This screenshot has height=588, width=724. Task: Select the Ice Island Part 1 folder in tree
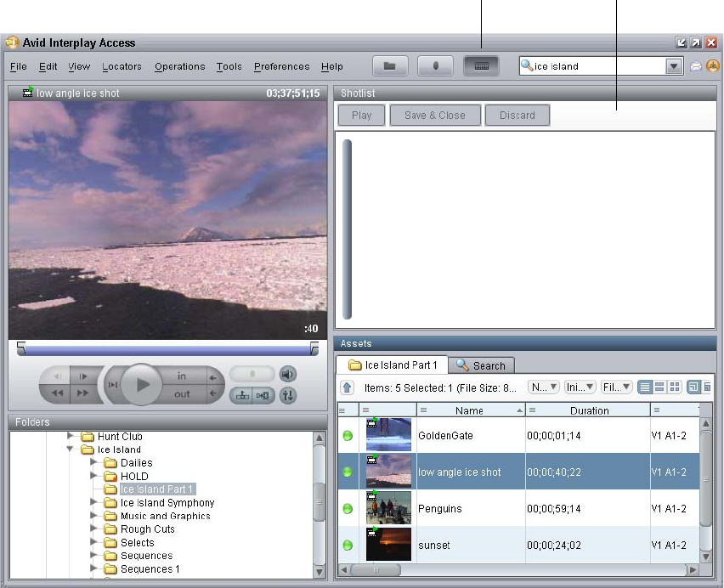point(157,489)
